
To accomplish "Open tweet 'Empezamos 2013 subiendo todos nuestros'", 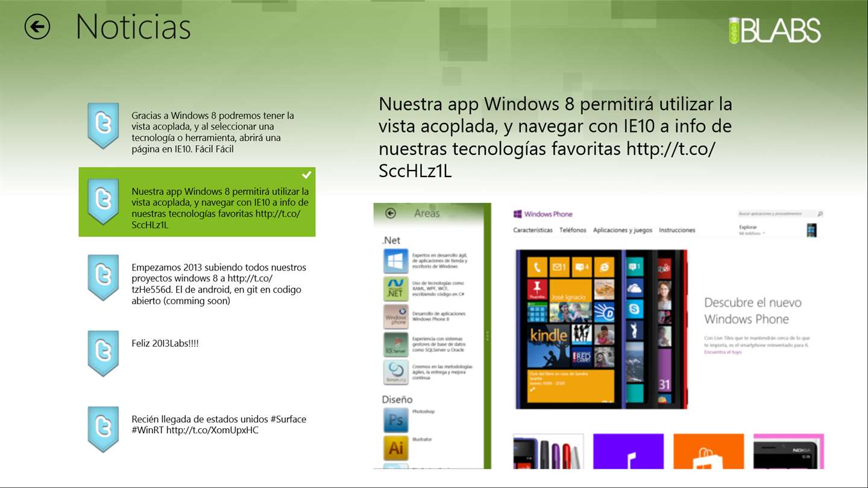I will pos(197,278).
